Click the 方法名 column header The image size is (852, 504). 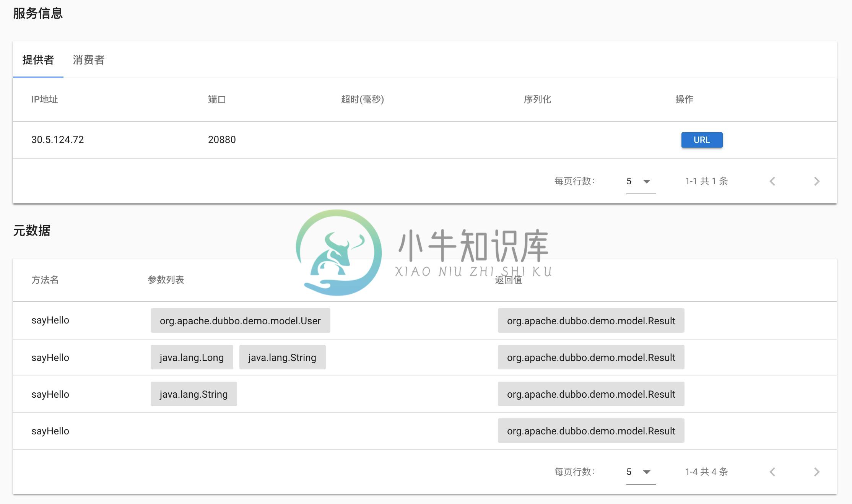(45, 280)
